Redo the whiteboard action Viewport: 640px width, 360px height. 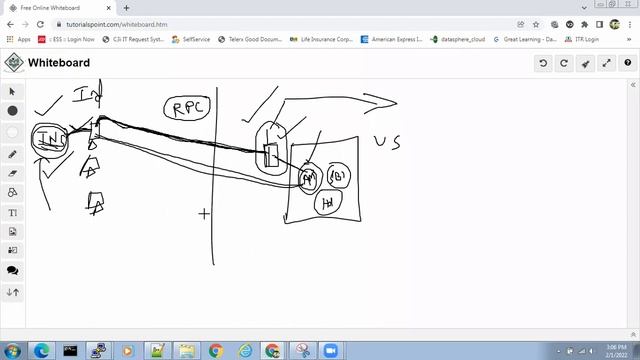(564, 63)
